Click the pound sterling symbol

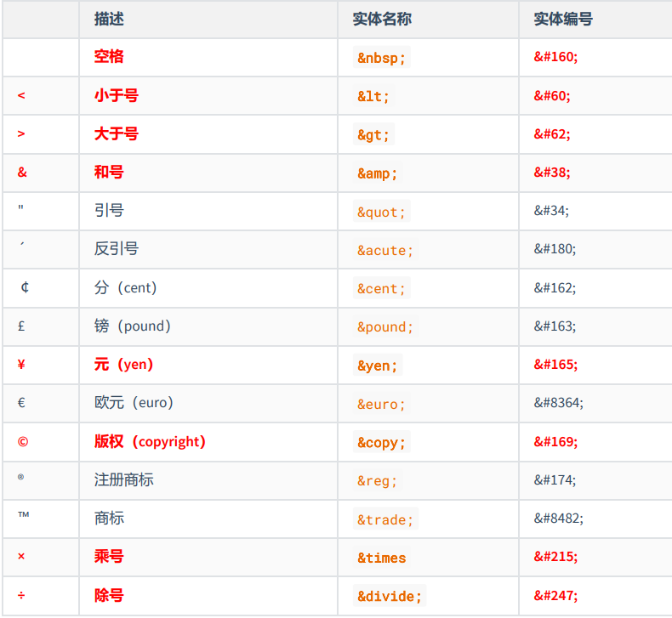click(x=21, y=326)
